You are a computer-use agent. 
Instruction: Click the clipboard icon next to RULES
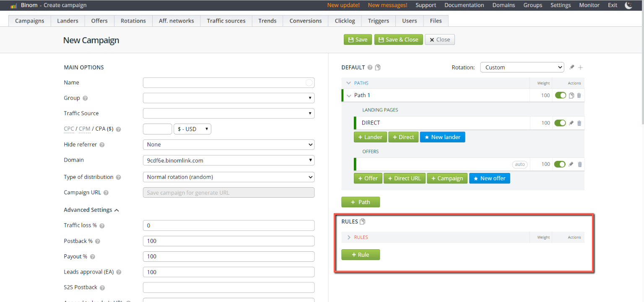(363, 222)
